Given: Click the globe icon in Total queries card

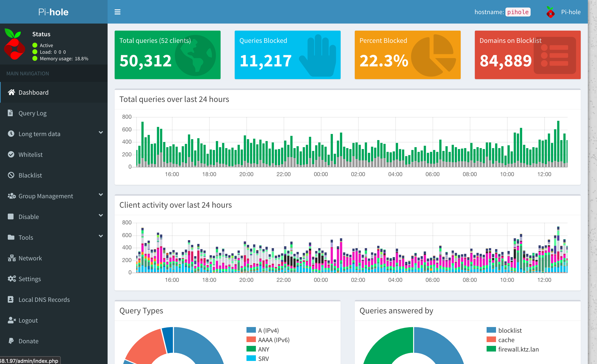Looking at the screenshot, I should click(x=195, y=55).
